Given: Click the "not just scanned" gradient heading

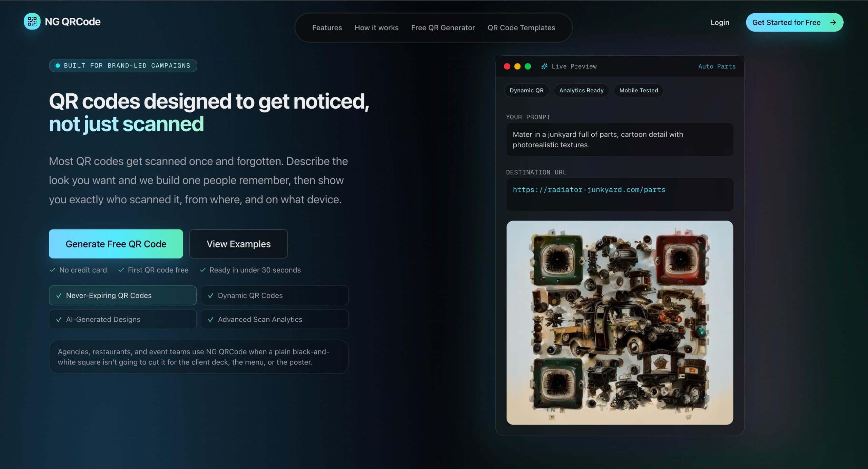Looking at the screenshot, I should click(126, 124).
